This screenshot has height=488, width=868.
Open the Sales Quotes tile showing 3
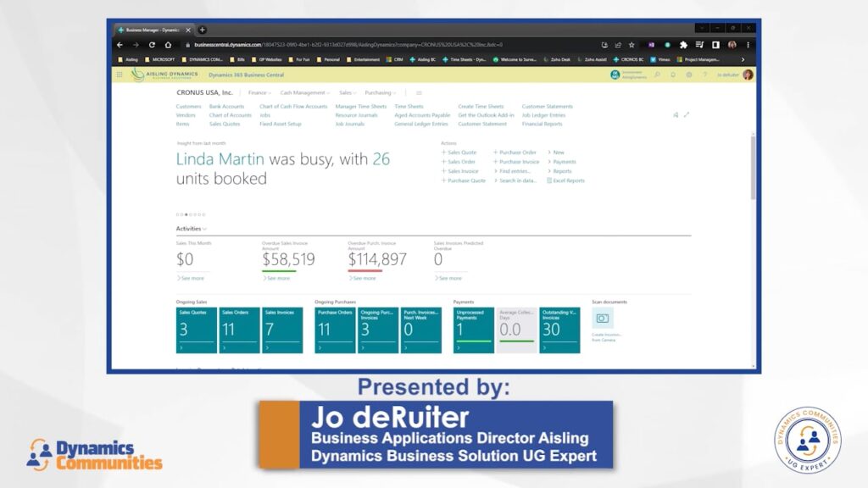(x=197, y=330)
